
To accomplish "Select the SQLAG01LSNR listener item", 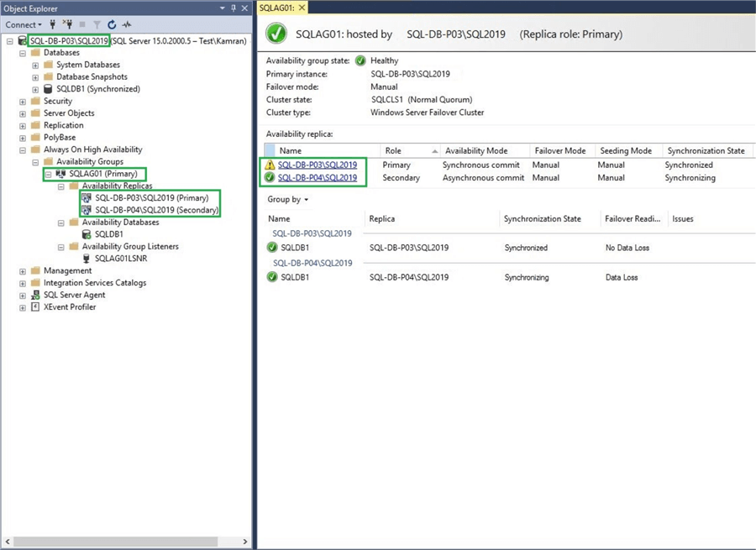I will point(121,259).
